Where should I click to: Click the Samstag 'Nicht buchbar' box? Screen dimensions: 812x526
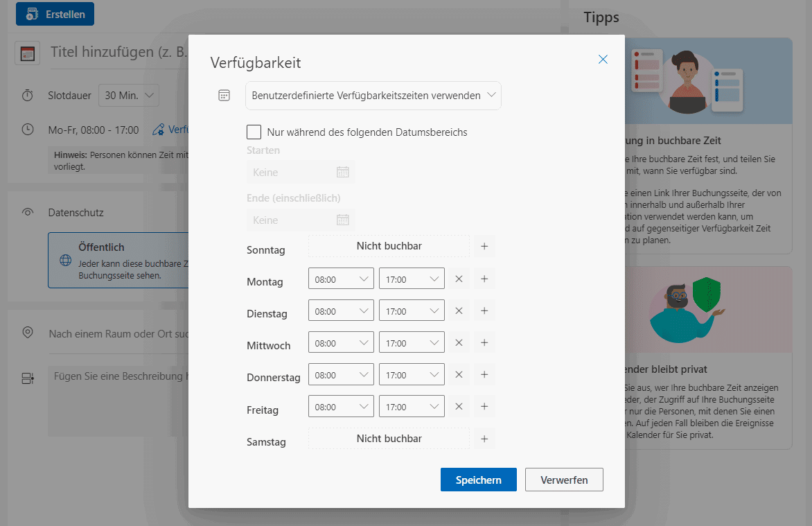pyautogui.click(x=389, y=439)
